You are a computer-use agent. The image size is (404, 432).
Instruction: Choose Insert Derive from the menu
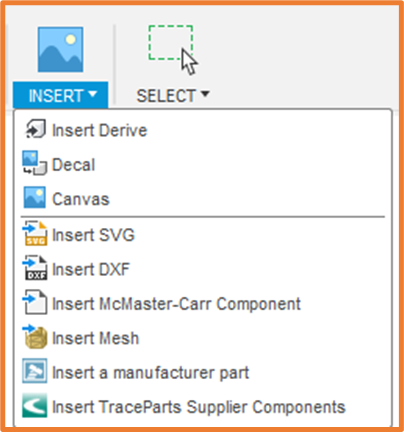[x=99, y=130]
